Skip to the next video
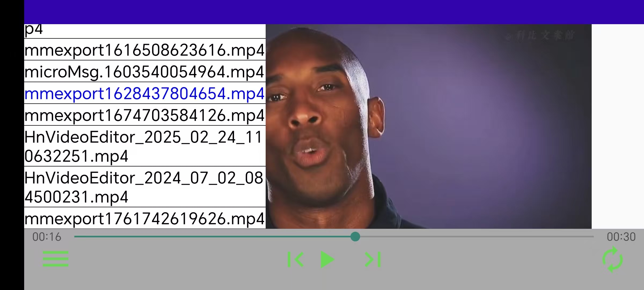Viewport: 644px width, 290px height. pyautogui.click(x=373, y=259)
